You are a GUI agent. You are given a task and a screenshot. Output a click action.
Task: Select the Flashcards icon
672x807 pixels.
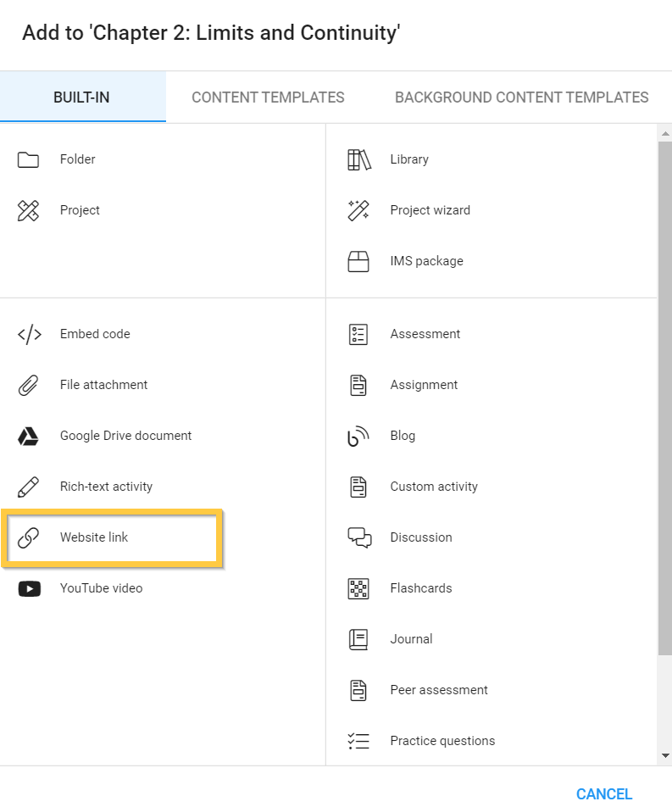pos(358,588)
